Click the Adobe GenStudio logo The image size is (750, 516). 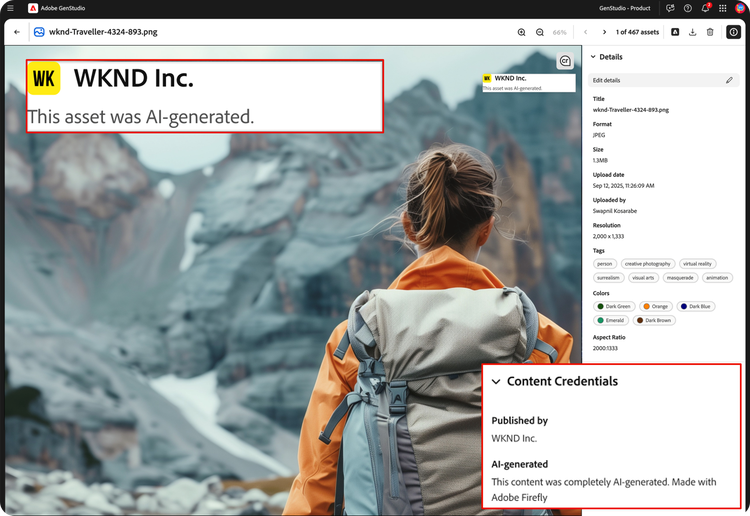tap(33, 8)
